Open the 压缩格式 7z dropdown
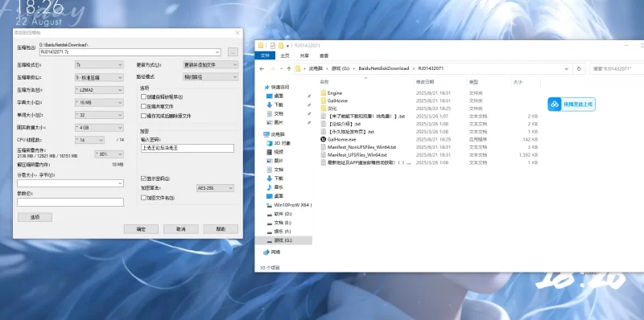 click(x=99, y=64)
